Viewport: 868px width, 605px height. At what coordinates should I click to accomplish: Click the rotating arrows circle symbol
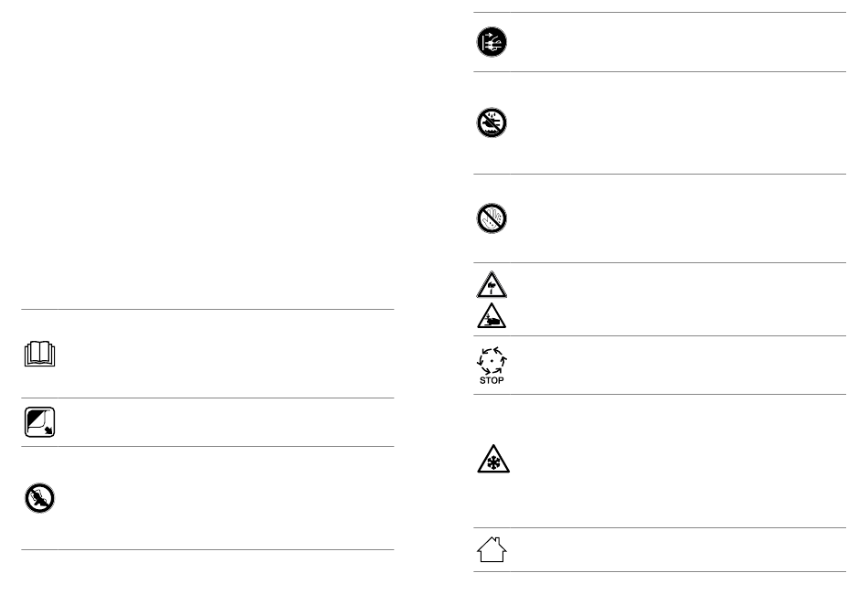[492, 359]
